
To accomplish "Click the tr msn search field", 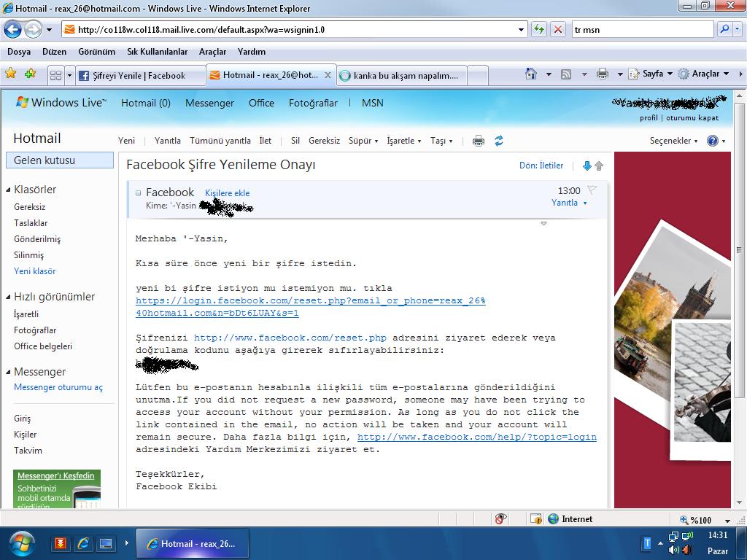I will coord(642,29).
